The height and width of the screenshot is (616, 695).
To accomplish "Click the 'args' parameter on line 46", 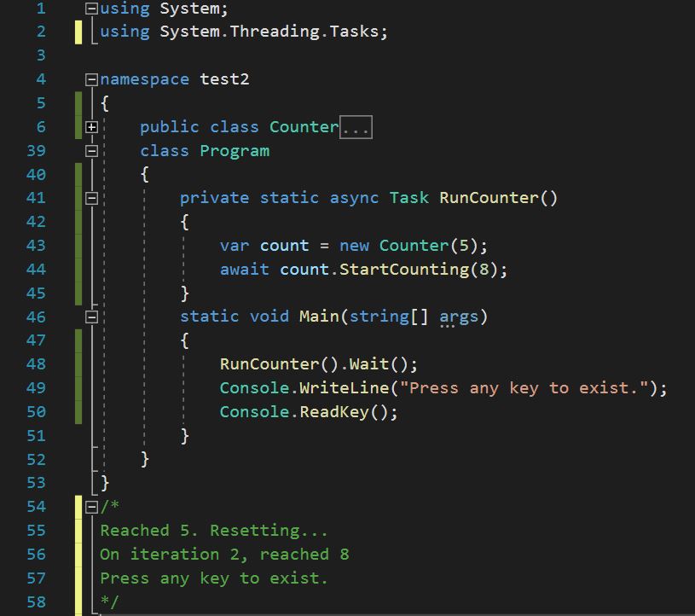I will 459,317.
